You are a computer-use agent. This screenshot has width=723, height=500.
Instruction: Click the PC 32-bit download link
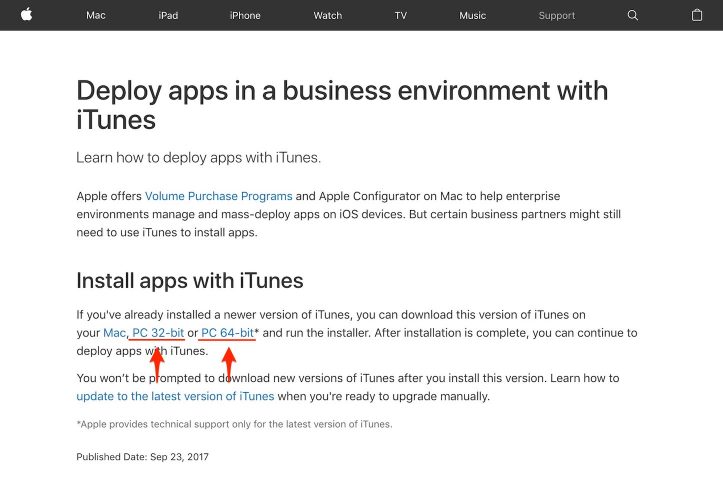[x=158, y=333]
